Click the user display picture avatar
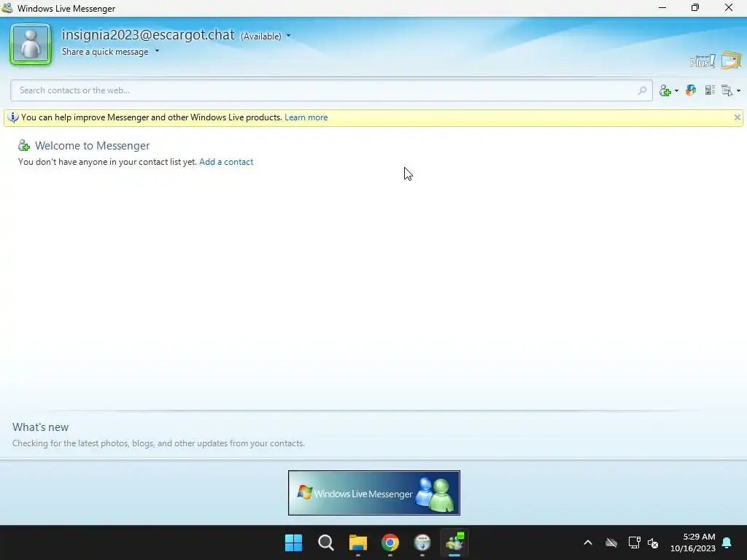 point(31,44)
